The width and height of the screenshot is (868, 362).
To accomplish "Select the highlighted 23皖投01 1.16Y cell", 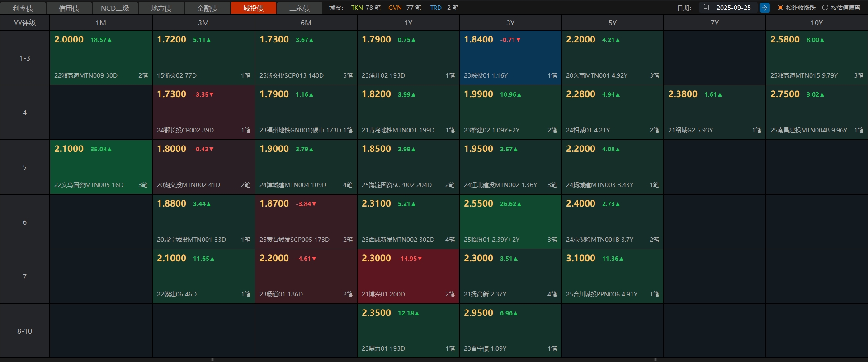I will tap(510, 58).
